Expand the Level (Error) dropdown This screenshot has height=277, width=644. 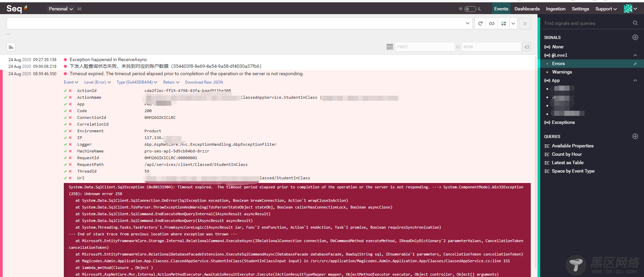(x=97, y=82)
